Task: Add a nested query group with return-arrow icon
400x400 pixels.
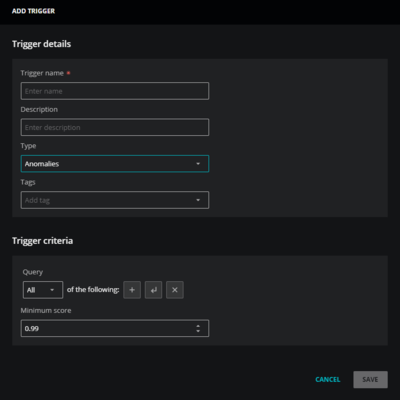Action: [x=153, y=290]
